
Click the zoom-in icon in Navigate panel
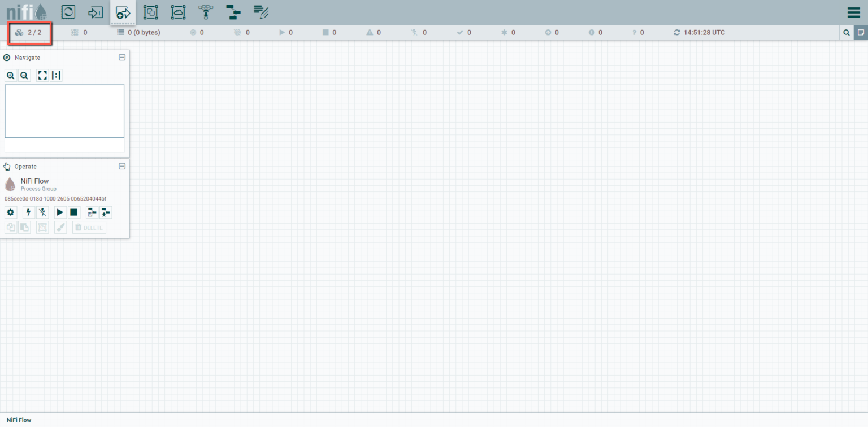(x=11, y=75)
